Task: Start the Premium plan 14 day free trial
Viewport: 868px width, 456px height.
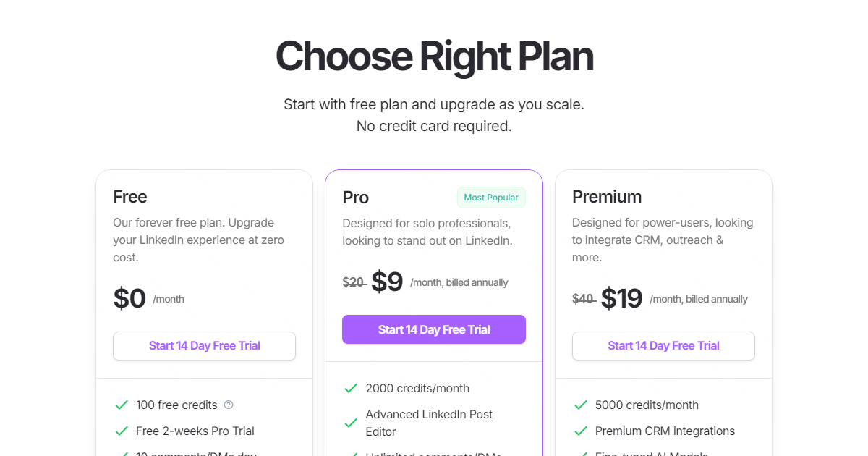Action: click(663, 346)
